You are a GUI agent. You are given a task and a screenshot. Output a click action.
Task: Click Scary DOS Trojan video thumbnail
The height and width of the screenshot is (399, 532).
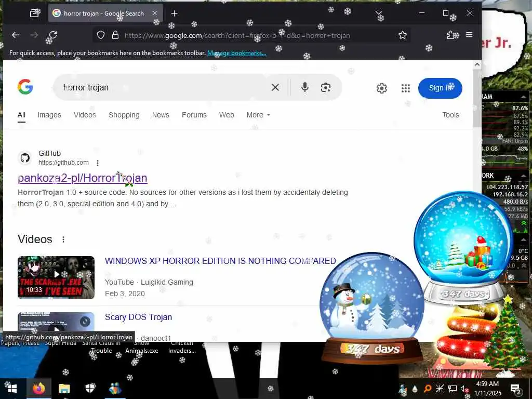[x=56, y=322]
